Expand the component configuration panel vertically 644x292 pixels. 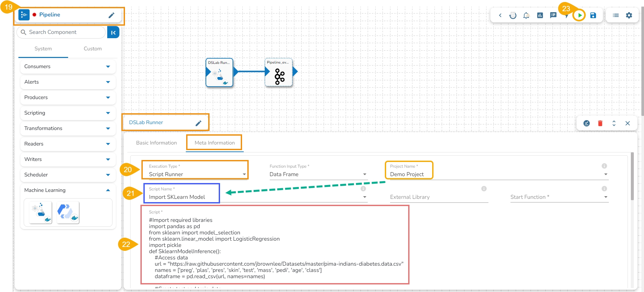coord(614,123)
